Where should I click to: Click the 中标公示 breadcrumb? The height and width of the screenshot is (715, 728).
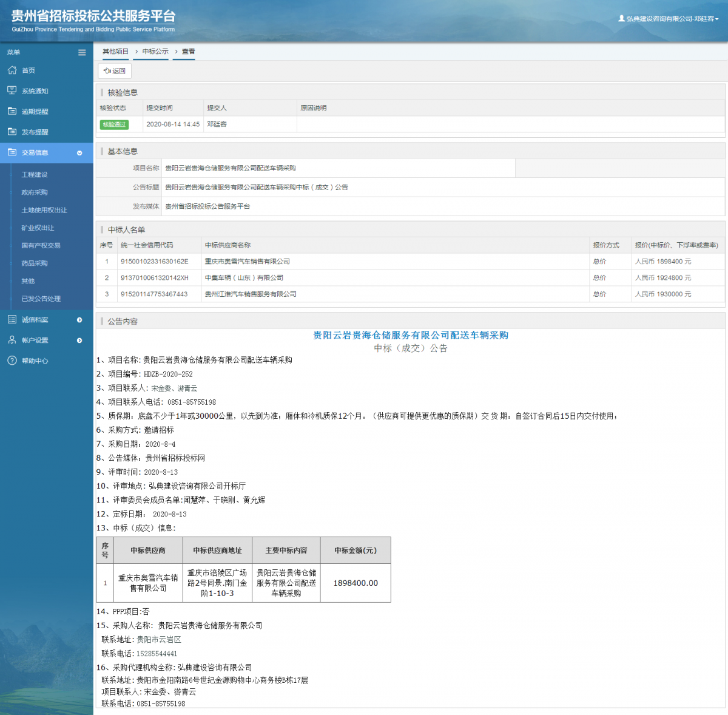coord(155,52)
